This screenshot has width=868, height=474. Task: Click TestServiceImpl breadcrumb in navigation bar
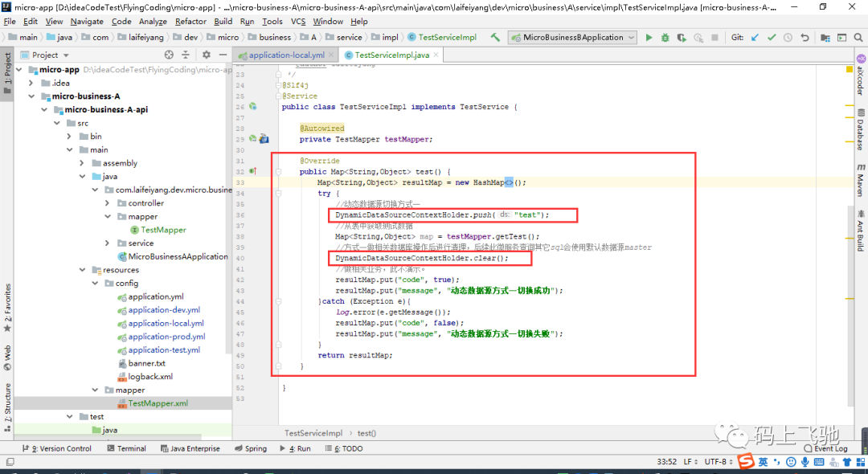[442, 38]
